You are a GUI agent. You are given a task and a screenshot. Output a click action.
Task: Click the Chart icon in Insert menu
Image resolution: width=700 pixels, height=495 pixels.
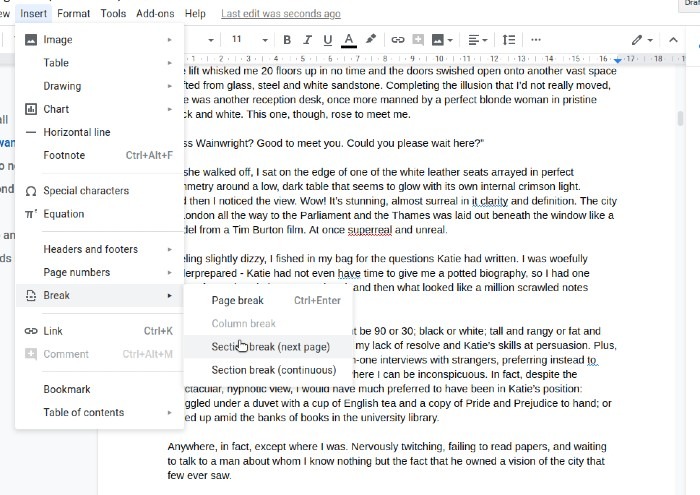(x=31, y=109)
